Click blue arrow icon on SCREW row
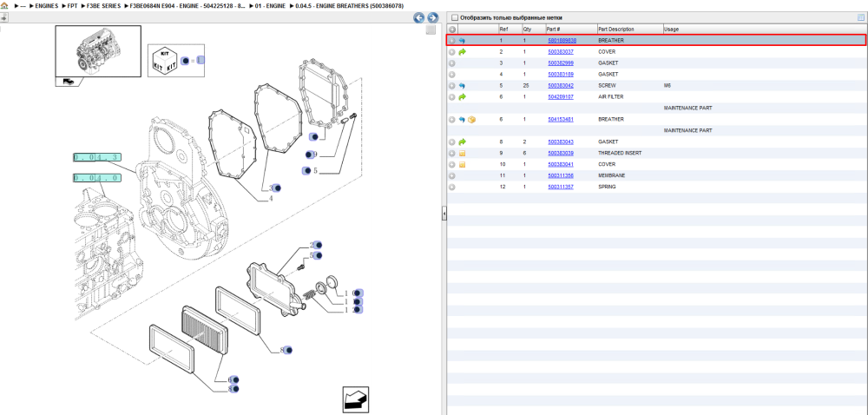 (x=463, y=86)
